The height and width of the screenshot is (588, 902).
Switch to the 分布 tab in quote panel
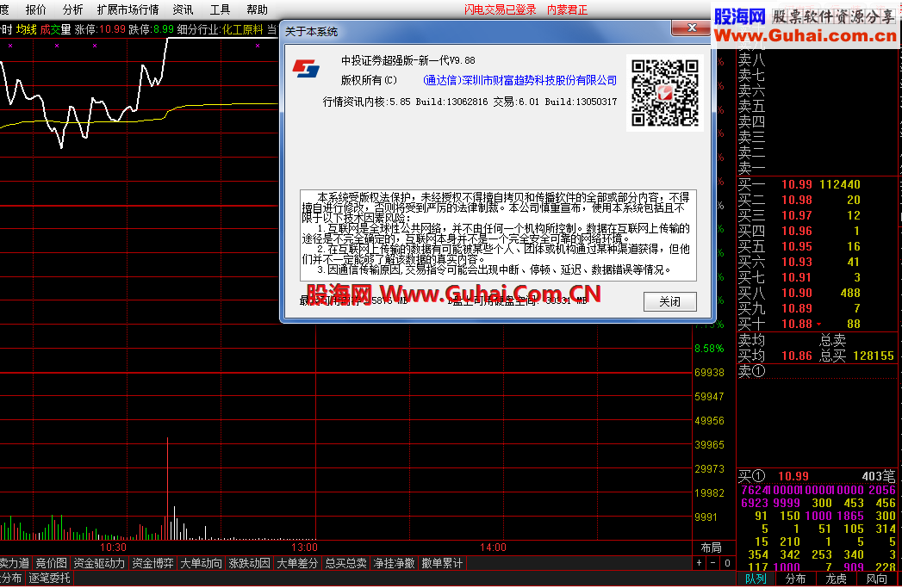(795, 579)
